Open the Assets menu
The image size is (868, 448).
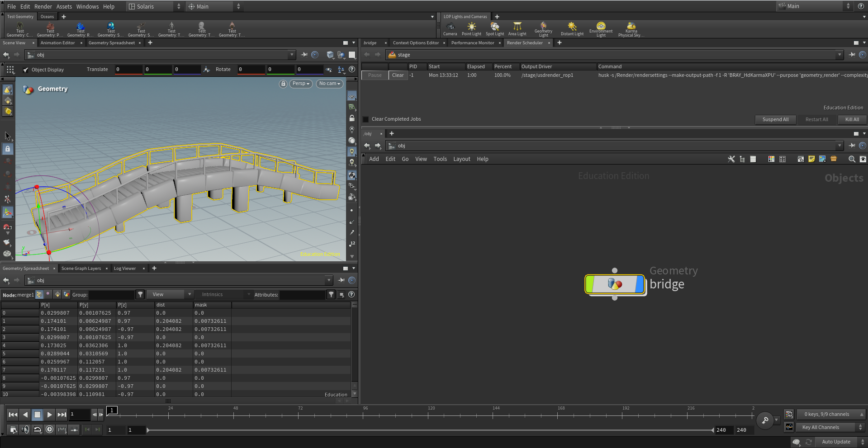point(64,6)
